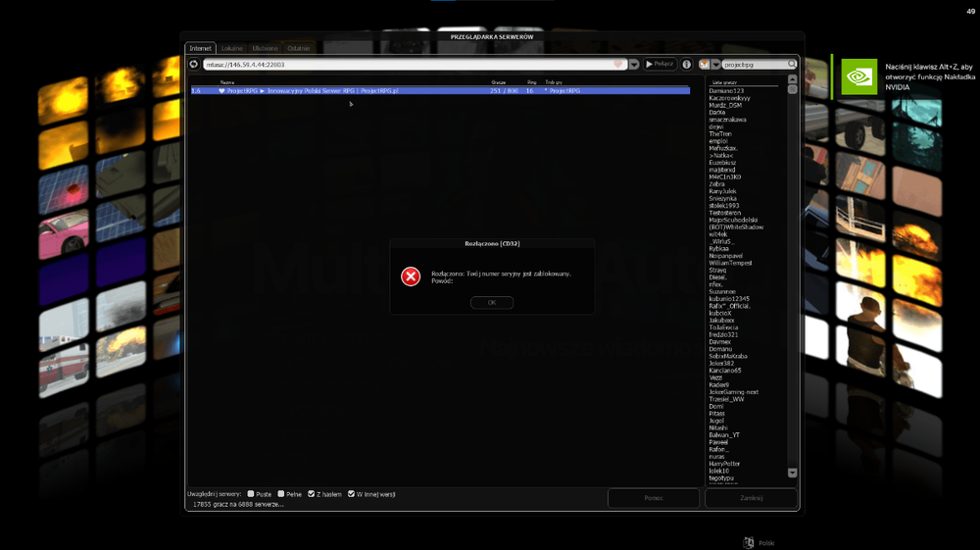
Task: Switch to the Lokalne tab
Action: [x=232, y=48]
